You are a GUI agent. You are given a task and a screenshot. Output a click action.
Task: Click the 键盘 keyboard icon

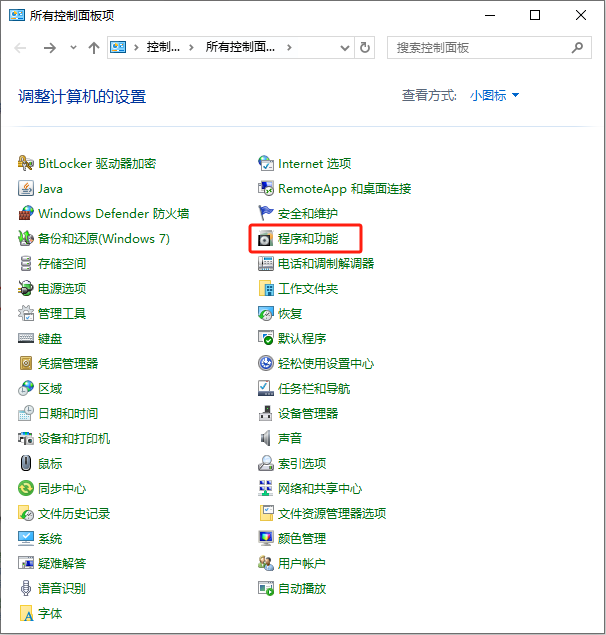coord(26,338)
